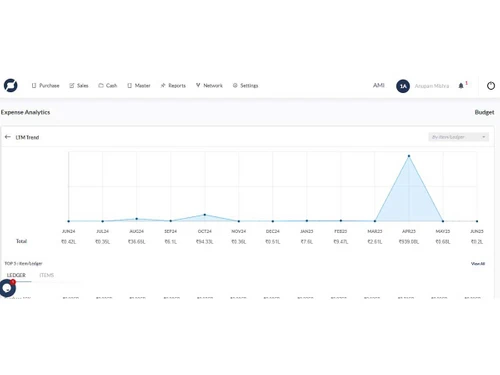Open the Reports menu
500x375 pixels.
(x=173, y=86)
